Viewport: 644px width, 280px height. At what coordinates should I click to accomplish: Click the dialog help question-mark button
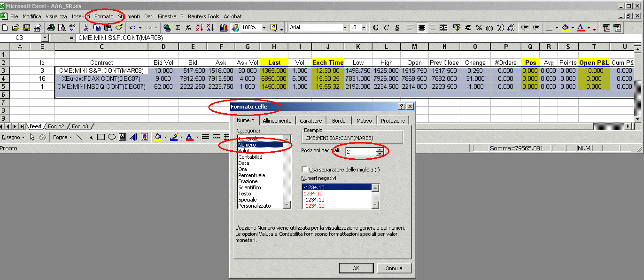[402, 107]
